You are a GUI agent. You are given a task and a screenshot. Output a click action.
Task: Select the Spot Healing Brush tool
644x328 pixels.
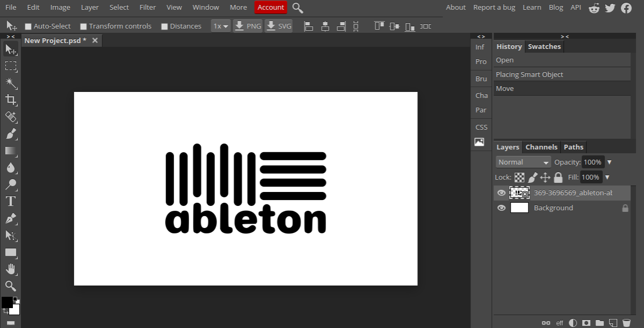click(x=11, y=117)
